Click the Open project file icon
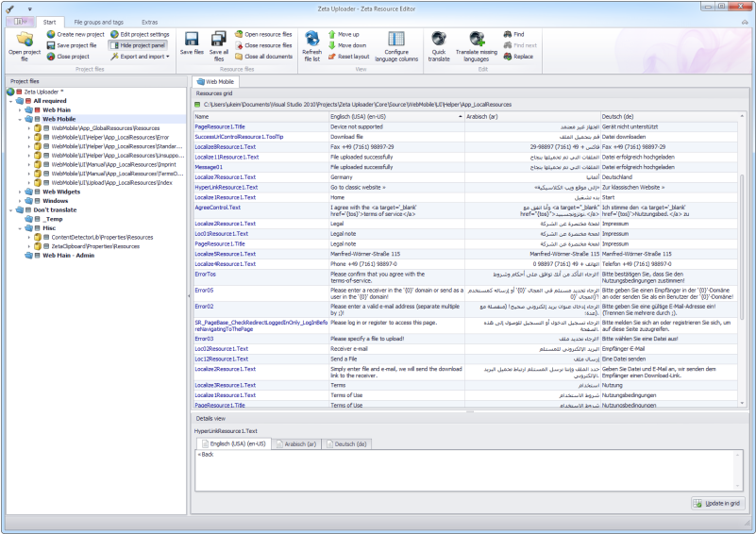The image size is (756, 534). tap(24, 40)
